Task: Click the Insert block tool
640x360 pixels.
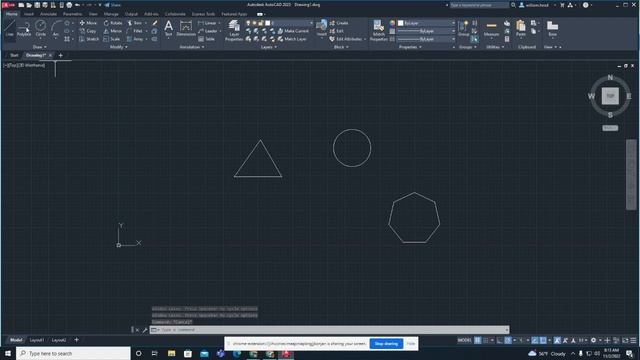Action: (322, 29)
